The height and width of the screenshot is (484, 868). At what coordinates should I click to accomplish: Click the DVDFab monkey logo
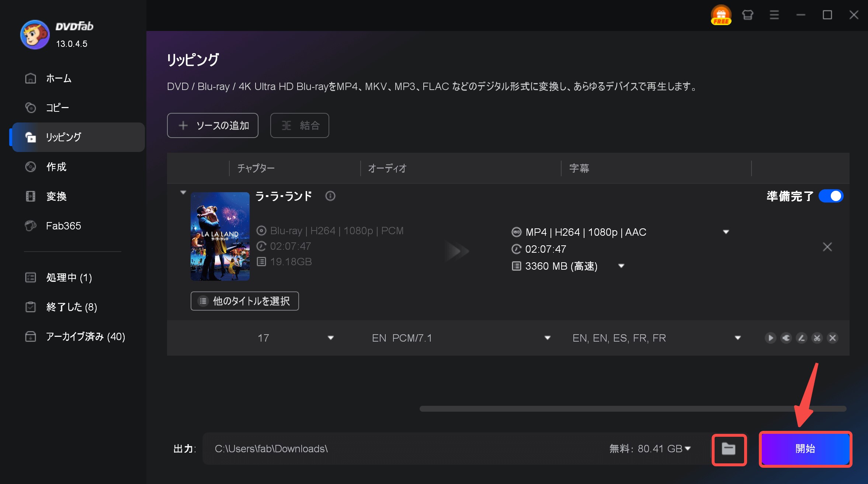point(35,35)
